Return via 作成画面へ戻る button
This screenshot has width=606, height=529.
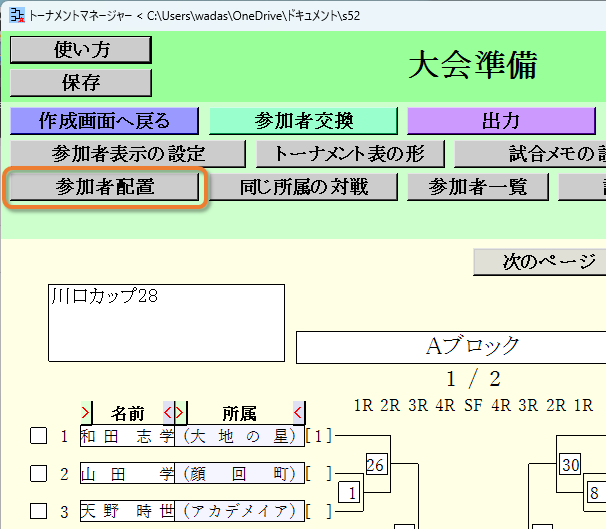[x=104, y=121]
